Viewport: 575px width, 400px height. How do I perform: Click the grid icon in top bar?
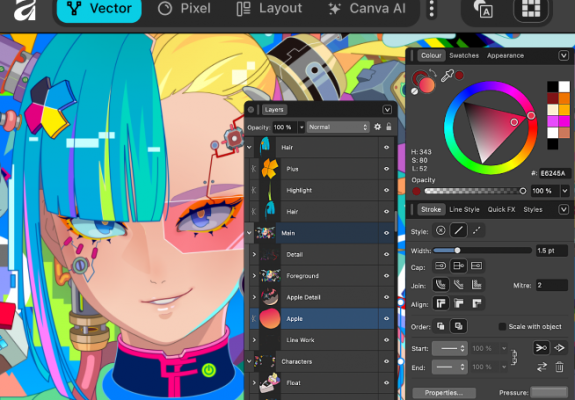click(531, 8)
